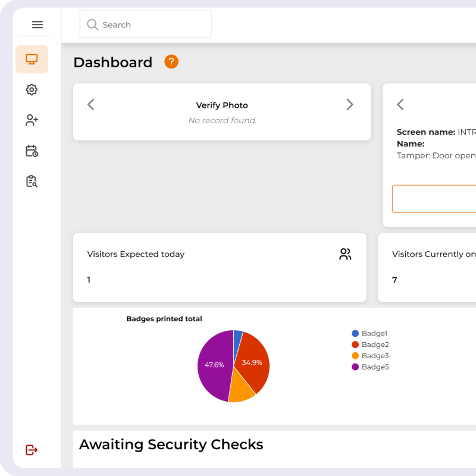This screenshot has width=476, height=476.
Task: Click the add user sidebar icon
Action: point(32,120)
